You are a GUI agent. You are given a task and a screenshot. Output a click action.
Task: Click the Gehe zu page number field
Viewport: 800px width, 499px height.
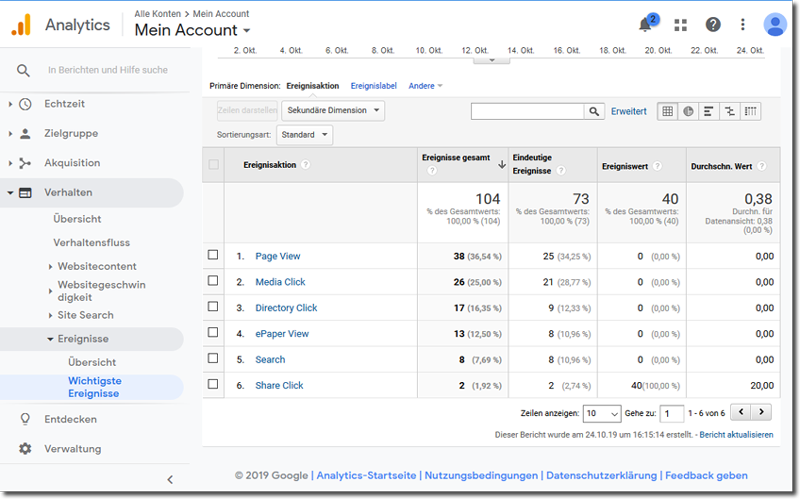click(671, 413)
